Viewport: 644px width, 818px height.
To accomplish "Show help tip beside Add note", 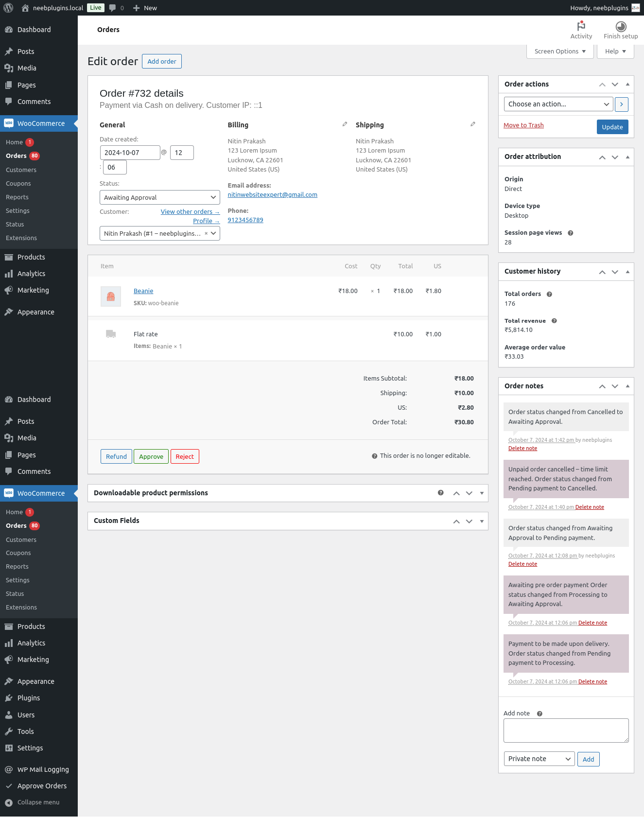I will coord(540,714).
